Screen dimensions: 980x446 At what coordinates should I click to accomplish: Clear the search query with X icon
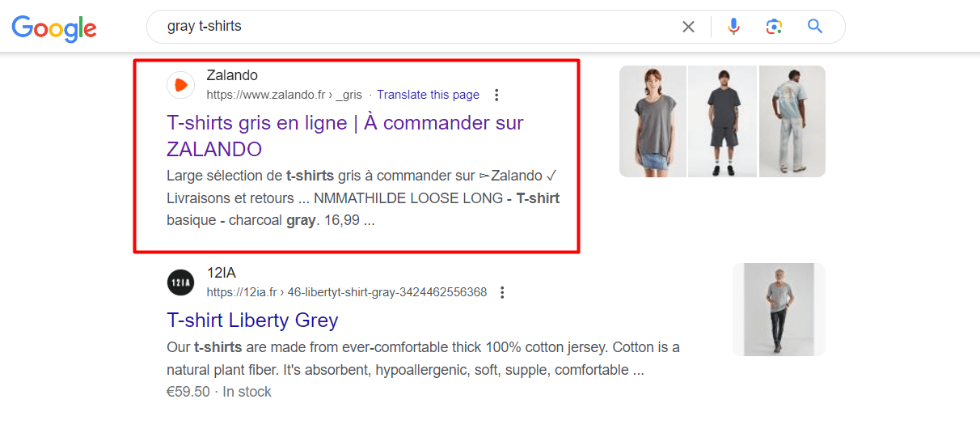(x=688, y=27)
